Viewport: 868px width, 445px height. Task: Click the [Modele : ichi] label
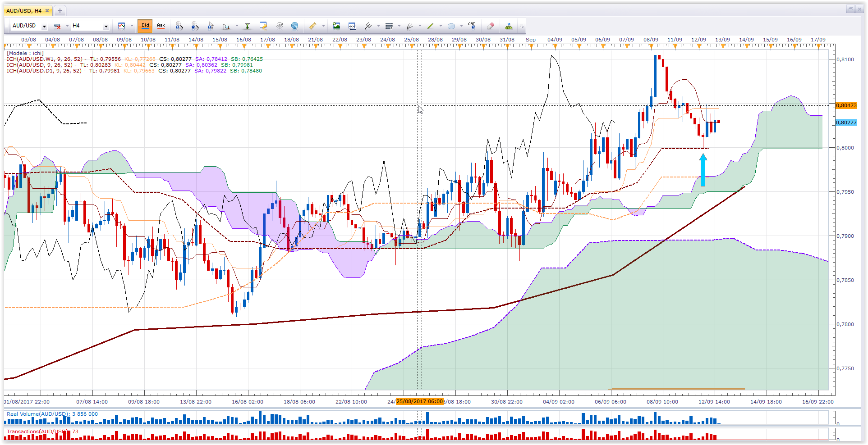[x=25, y=53]
